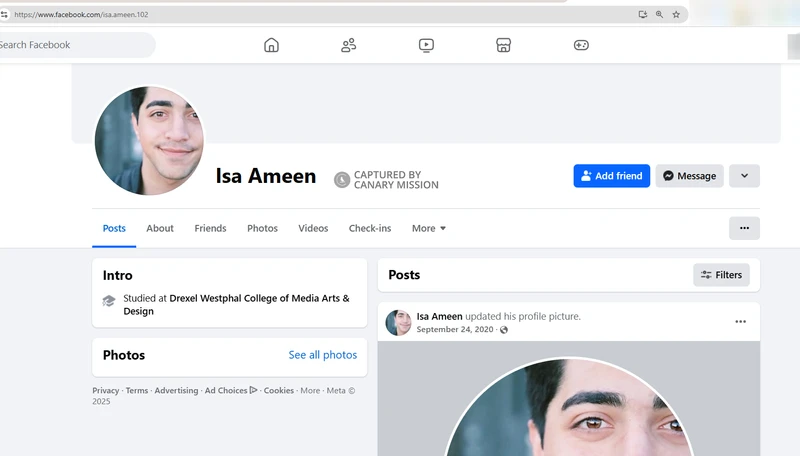The height and width of the screenshot is (456, 800).
Task: Click the Photos section heading
Action: click(124, 355)
